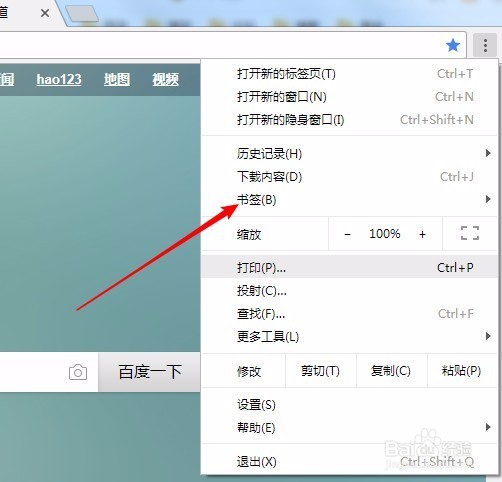This screenshot has width=502, height=482.
Task: Click inside the Baidu search input box
Action: [x=49, y=372]
